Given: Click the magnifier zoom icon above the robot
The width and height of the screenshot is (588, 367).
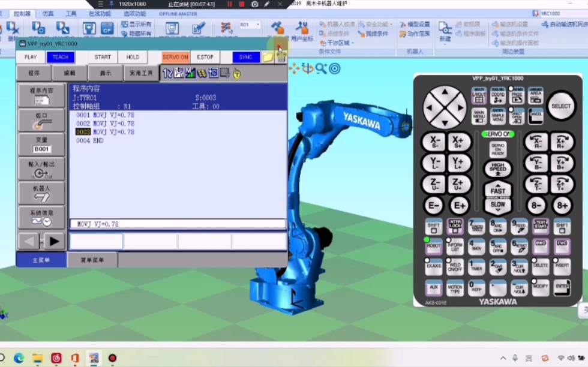Looking at the screenshot, I should coord(321,68).
